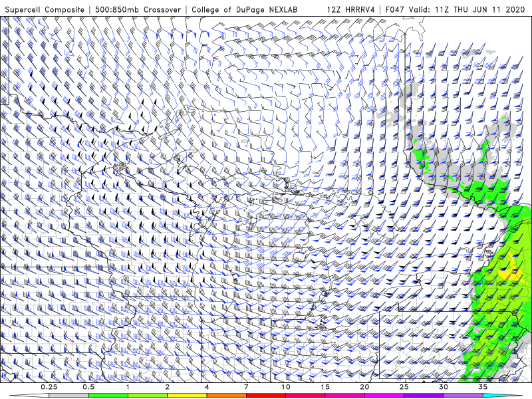Select the magenta 20–25 legend swatch
Image resolution: width=532 pixels, height=399 pixels.
click(384, 396)
